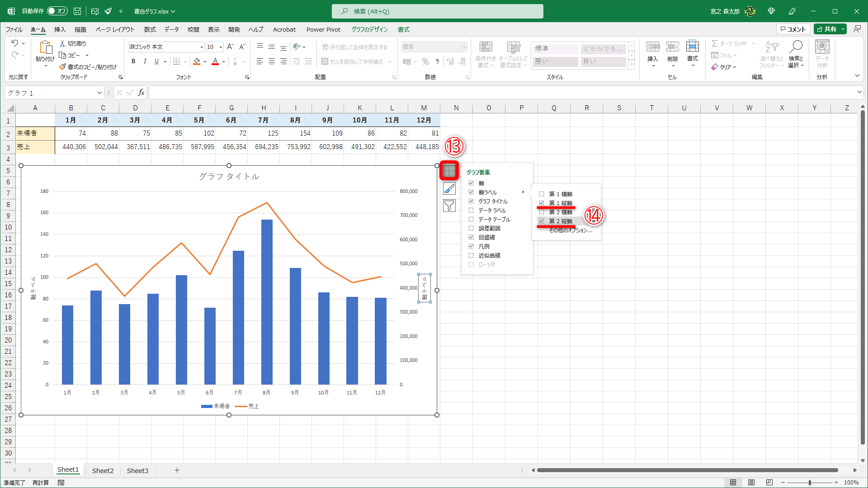Screen dimensions: 868x488
Task: Click the Format Painter brush icon
Action: click(63, 67)
